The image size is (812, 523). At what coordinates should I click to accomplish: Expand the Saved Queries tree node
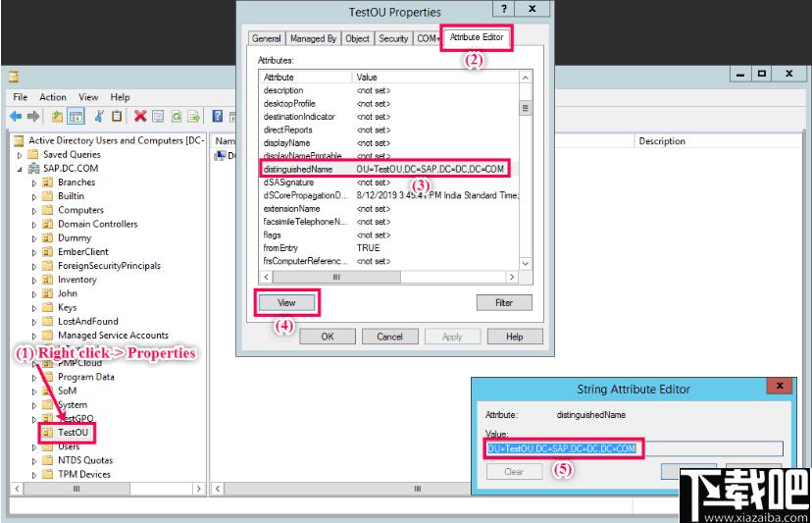(x=20, y=155)
